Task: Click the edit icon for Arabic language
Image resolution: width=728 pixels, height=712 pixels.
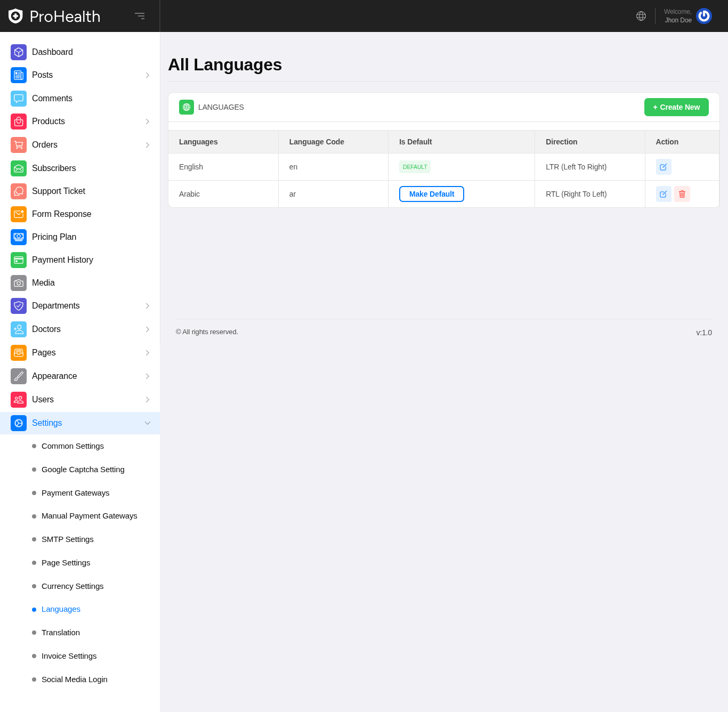Action: (x=664, y=194)
